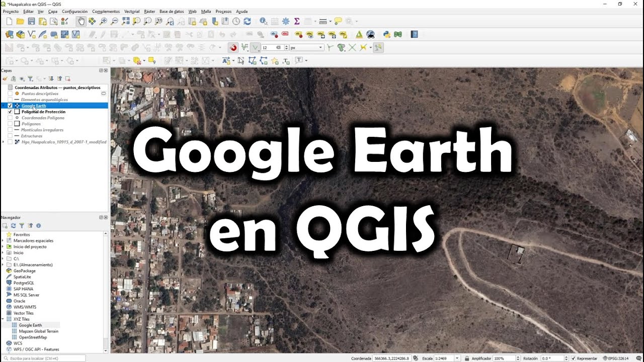
Task: Select OpenStreetMap in XYZ Tiles
Action: 33,337
